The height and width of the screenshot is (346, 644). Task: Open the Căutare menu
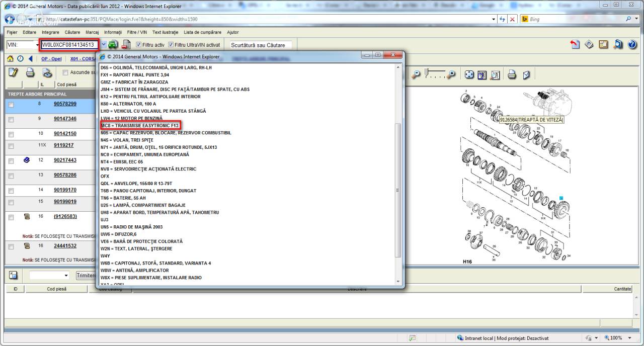click(x=72, y=32)
